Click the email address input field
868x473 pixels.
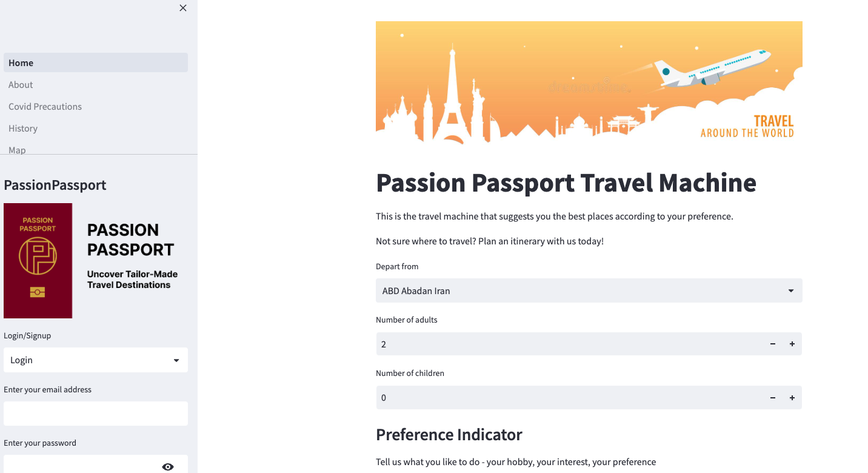click(96, 413)
